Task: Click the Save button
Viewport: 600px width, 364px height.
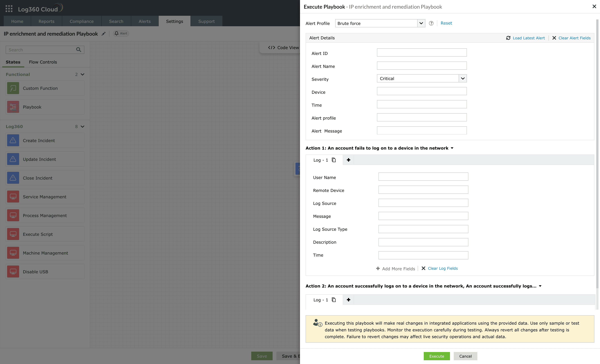Action: pos(262,356)
